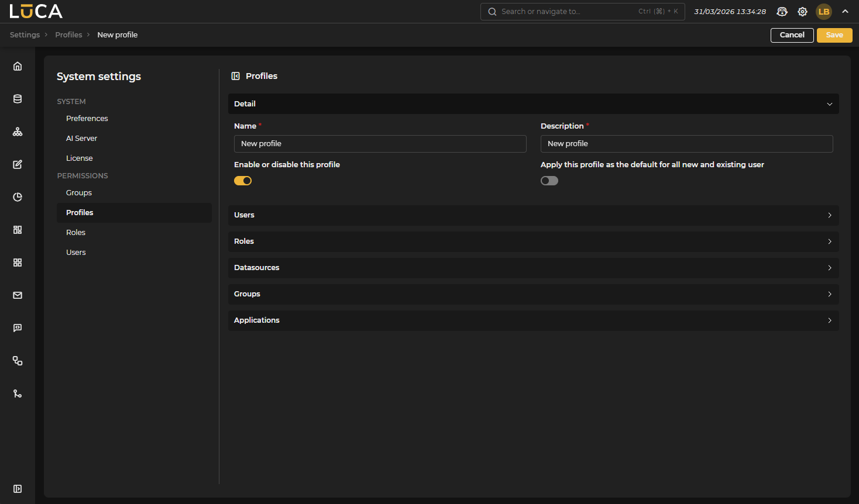
Task: Turn on the default profile toggle
Action: click(549, 181)
